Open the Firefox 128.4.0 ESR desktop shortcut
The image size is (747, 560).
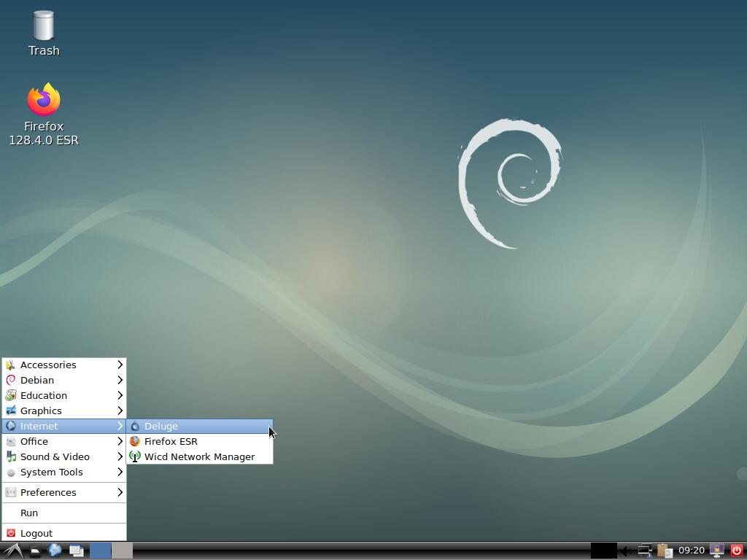click(x=44, y=114)
